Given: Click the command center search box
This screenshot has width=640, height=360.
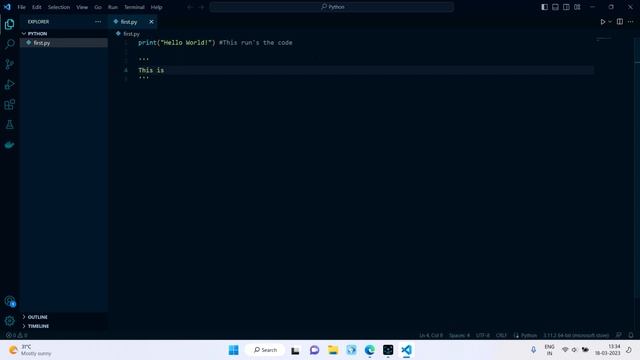Looking at the screenshot, I should 331,7.
